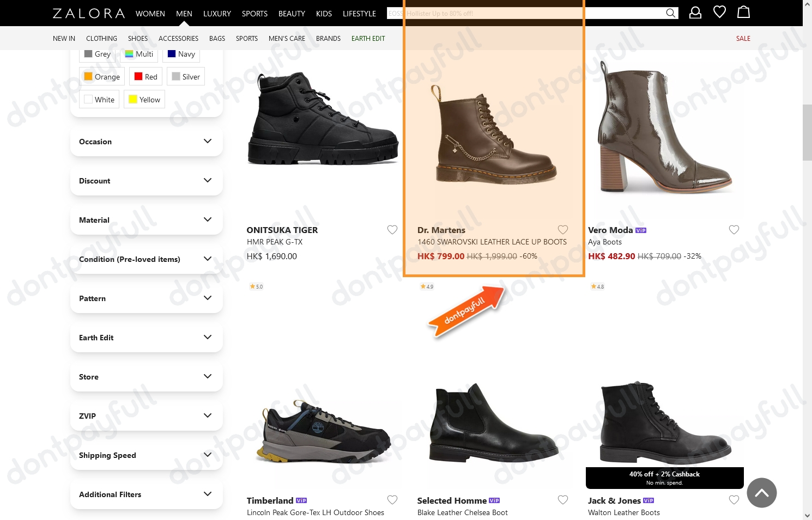The height and width of the screenshot is (520, 812).
Task: Open the EARTH EDIT link
Action: pyautogui.click(x=368, y=39)
